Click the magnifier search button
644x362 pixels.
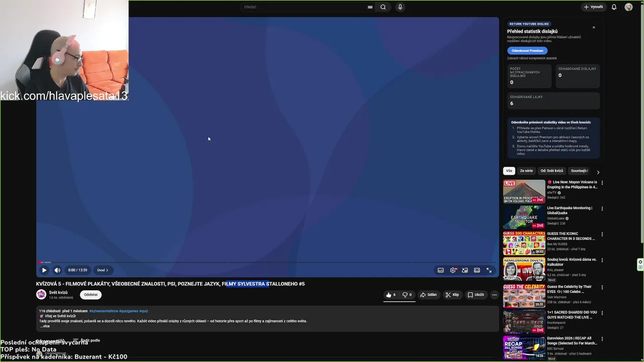[x=383, y=7]
